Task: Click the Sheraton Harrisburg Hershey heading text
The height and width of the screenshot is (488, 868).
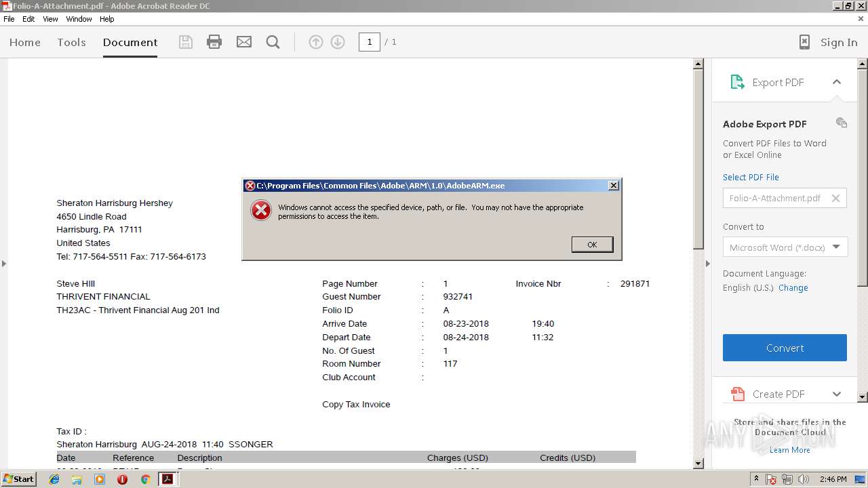Action: 115,203
